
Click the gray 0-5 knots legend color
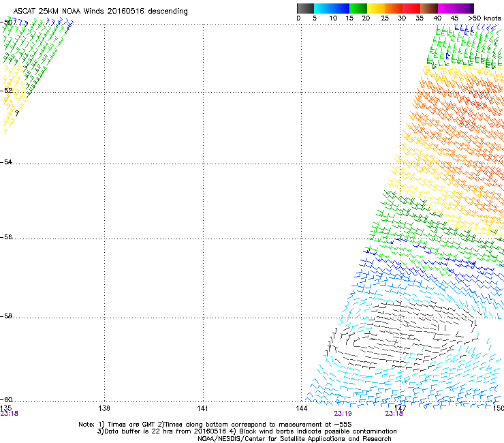coord(305,8)
